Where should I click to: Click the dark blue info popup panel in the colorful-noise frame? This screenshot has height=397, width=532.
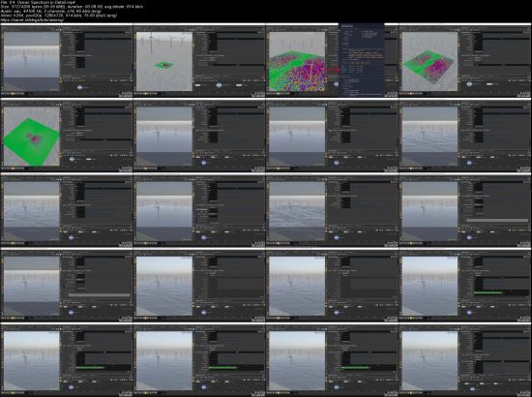[x=362, y=60]
